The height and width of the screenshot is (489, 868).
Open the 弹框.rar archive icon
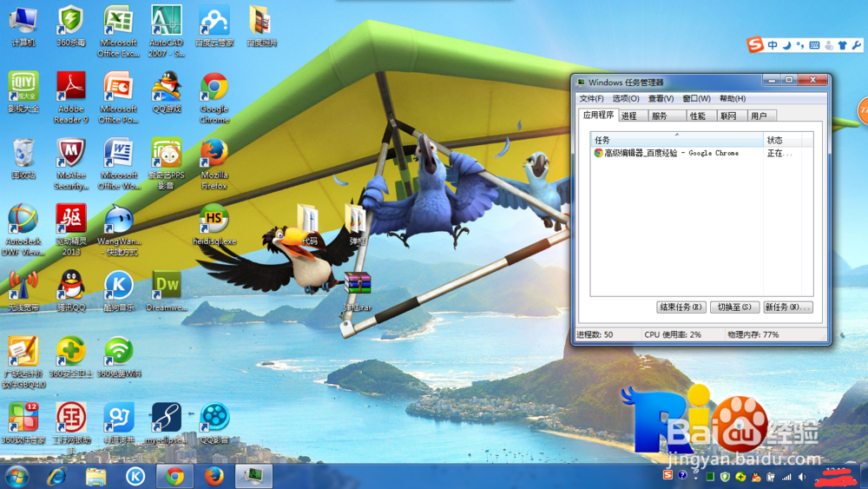pos(357,291)
